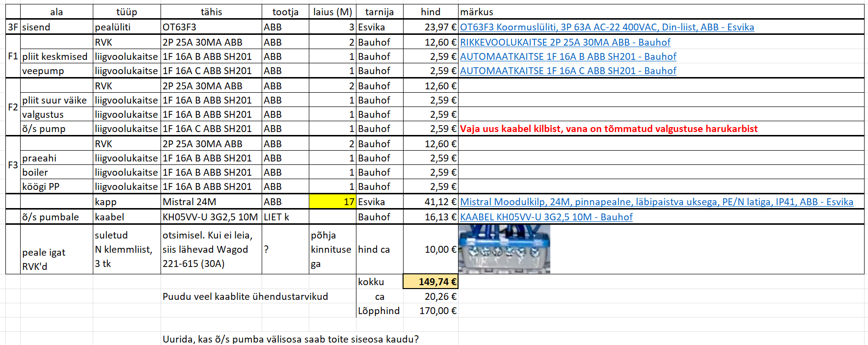
Task: Open the Mistral Moodulkilp 24M link
Action: [656, 202]
